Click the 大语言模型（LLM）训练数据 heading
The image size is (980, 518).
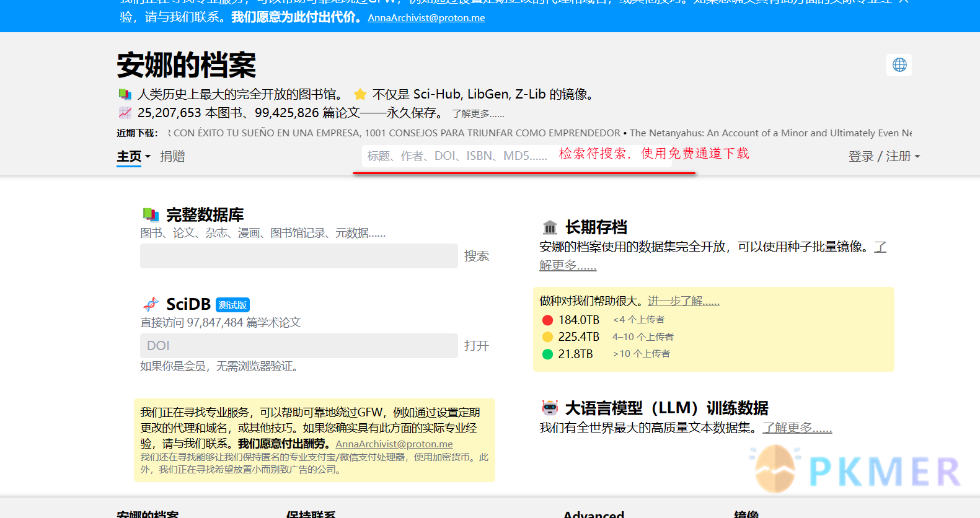pyautogui.click(x=667, y=408)
